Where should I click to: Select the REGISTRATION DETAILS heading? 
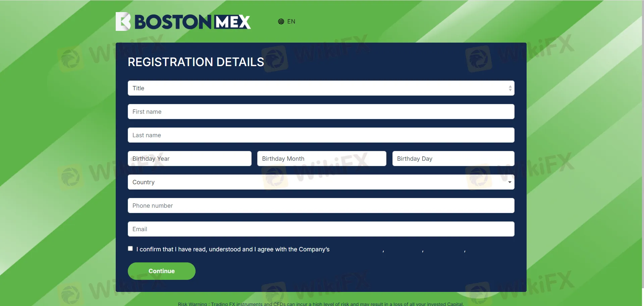click(x=196, y=62)
